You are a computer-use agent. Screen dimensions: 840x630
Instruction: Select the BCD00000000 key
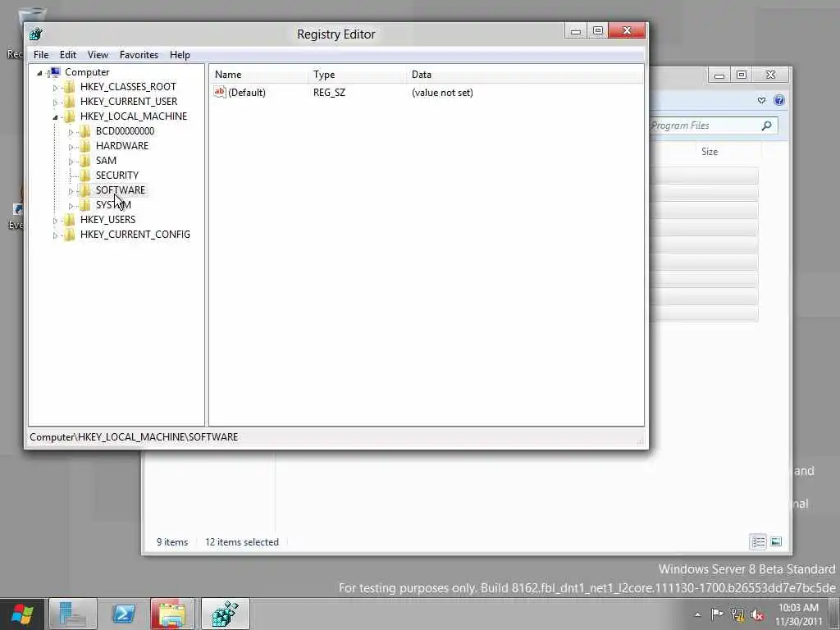[125, 130]
